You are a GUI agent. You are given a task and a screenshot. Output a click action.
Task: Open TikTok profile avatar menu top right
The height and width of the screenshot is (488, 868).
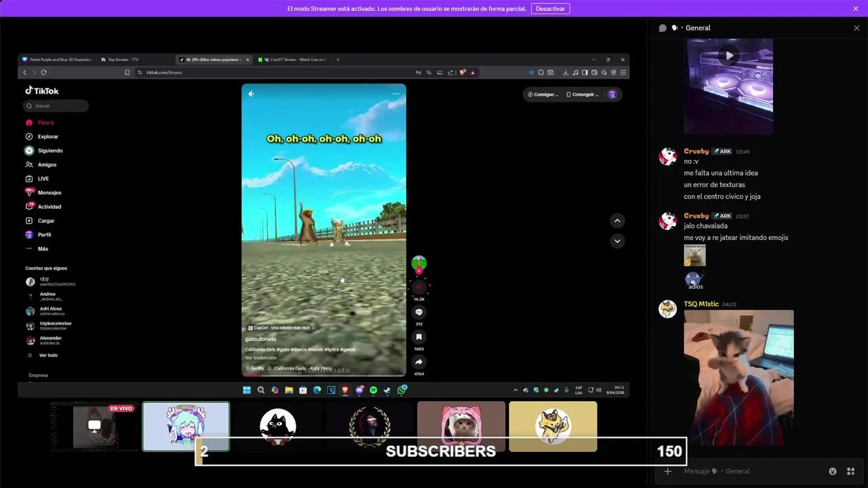[x=612, y=94]
